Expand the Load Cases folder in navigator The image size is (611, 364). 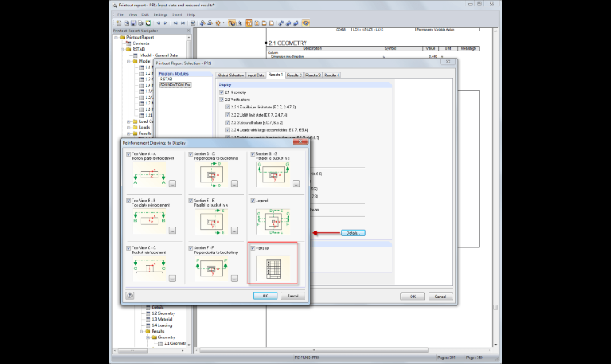pos(129,121)
